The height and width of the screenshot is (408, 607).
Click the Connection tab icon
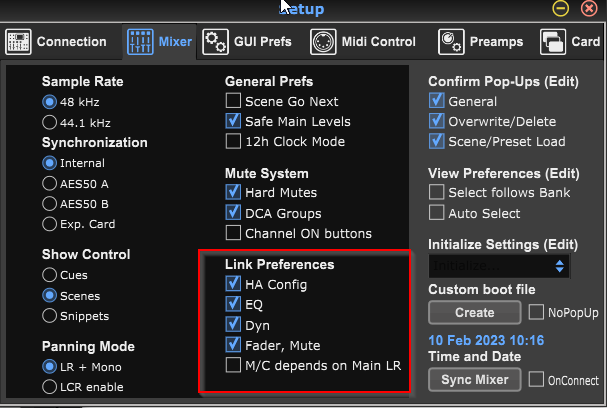pos(18,42)
